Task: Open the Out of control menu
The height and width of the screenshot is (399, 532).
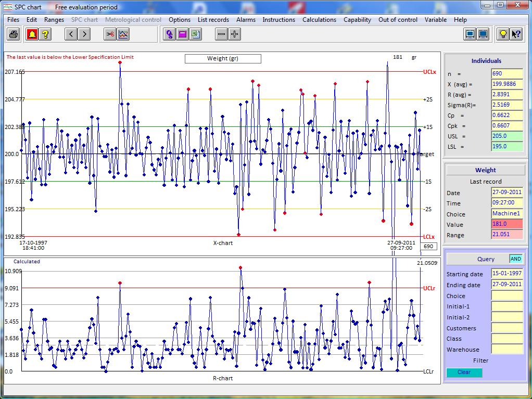Action: click(x=398, y=20)
